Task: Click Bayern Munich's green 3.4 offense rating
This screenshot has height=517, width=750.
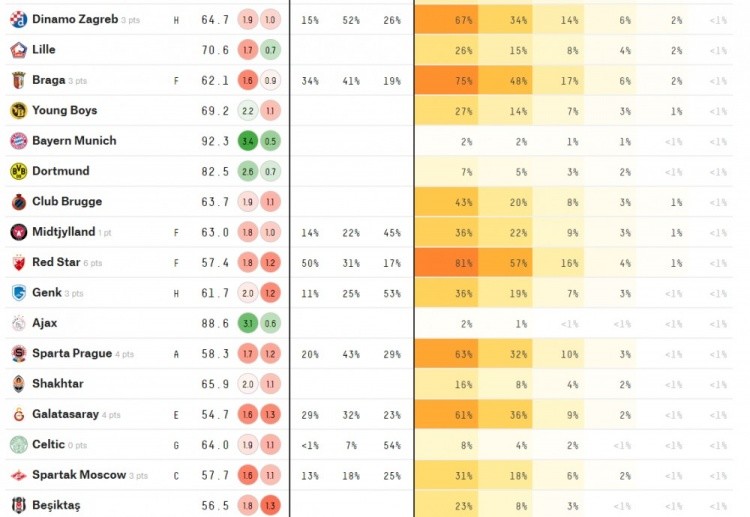Action: tap(248, 141)
